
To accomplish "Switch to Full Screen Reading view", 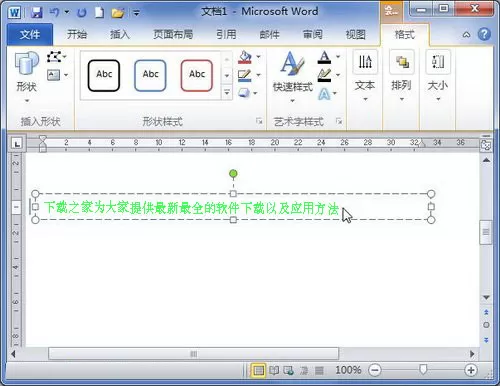I will pyautogui.click(x=274, y=370).
